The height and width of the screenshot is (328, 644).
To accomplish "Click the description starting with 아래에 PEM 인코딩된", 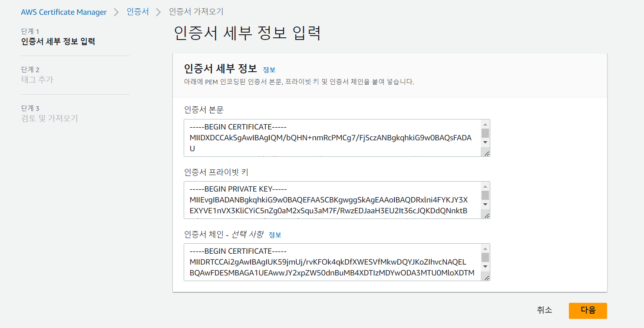I will (x=299, y=82).
